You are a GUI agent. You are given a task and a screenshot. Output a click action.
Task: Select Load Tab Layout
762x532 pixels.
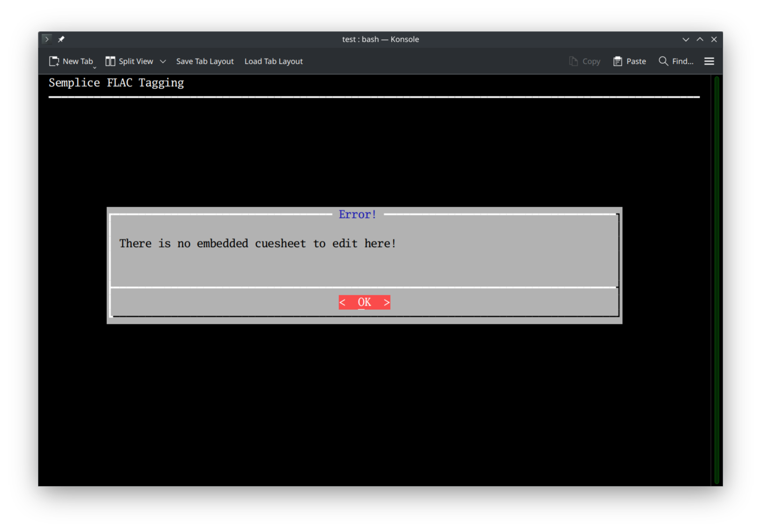tap(273, 61)
